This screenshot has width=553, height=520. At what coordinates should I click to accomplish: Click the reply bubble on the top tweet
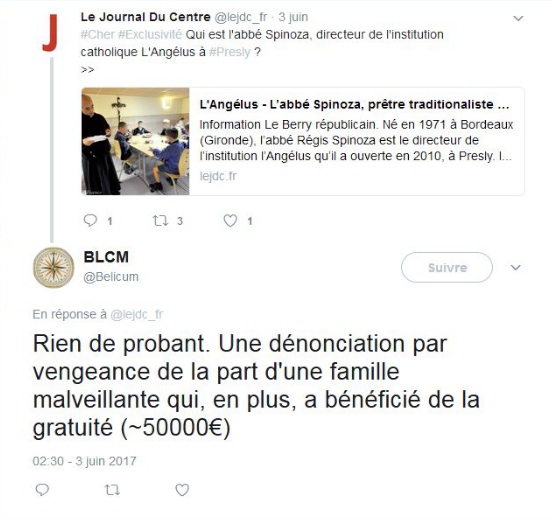point(90,220)
